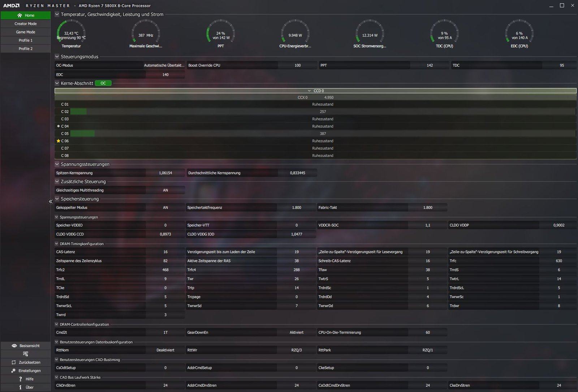Image resolution: width=578 pixels, height=392 pixels.
Task: Open Hilfe question mark icon
Action: click(20, 379)
